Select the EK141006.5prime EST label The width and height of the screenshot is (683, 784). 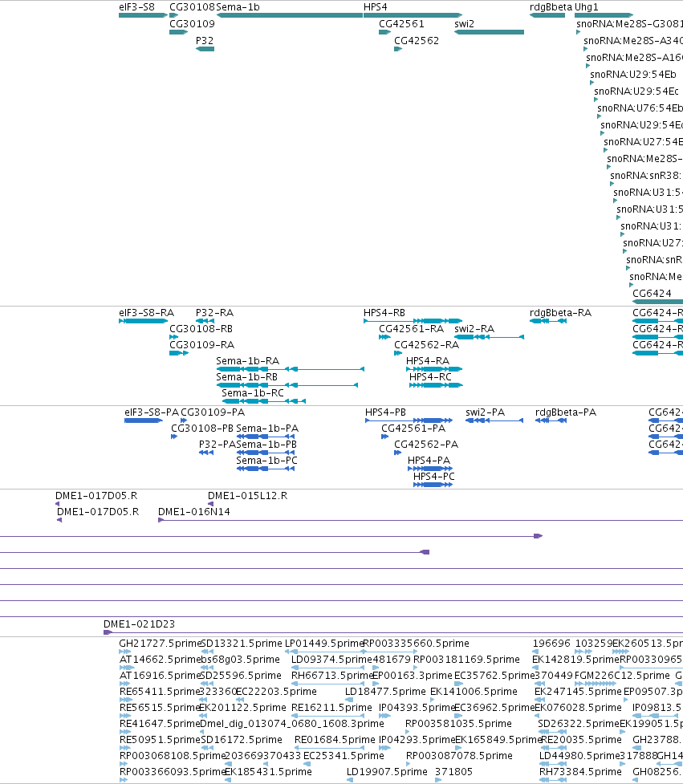pos(474,692)
